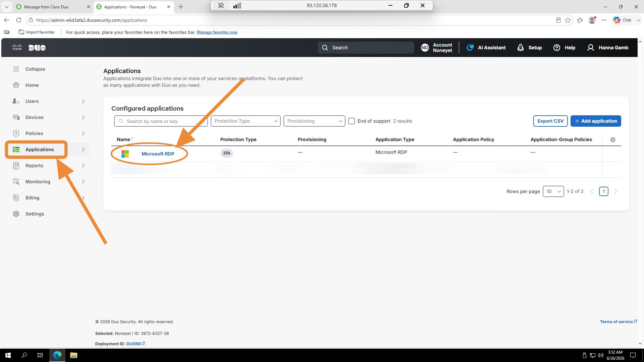The image size is (644, 362).
Task: Go to page 1 in pagination
Action: [603, 191]
